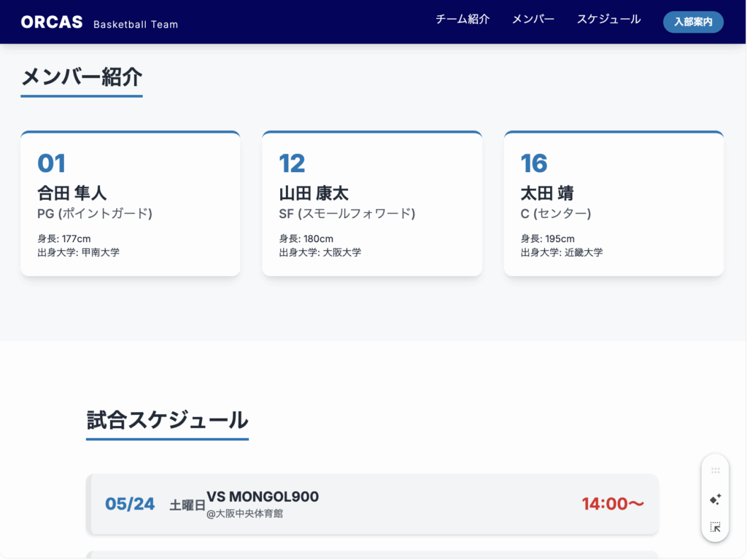Open the チーム紹介 navigation item
The image size is (747, 560).
[x=462, y=20]
